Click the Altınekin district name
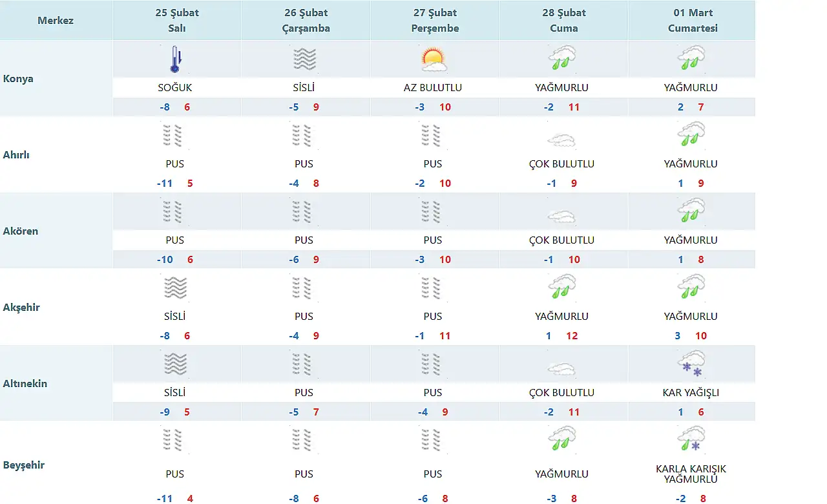 (25, 384)
